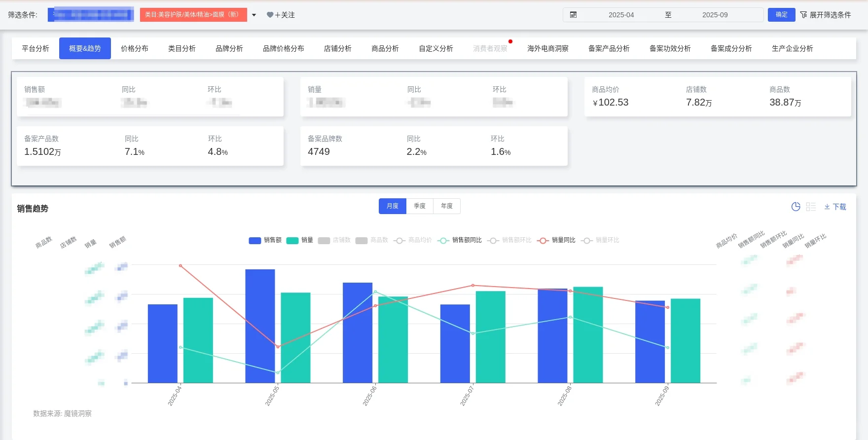Select 月度 monthly granularity
Image resolution: width=868 pixels, height=440 pixels.
point(393,206)
